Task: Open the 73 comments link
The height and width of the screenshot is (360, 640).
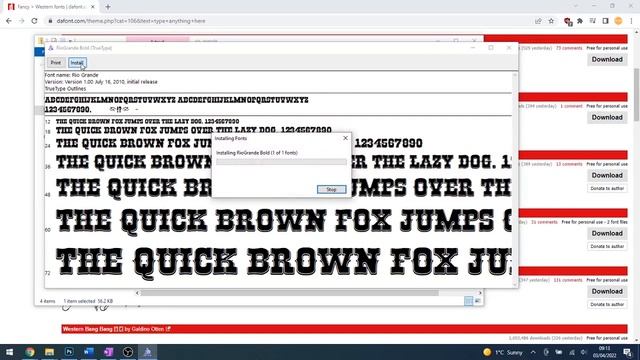Action: click(x=569, y=48)
